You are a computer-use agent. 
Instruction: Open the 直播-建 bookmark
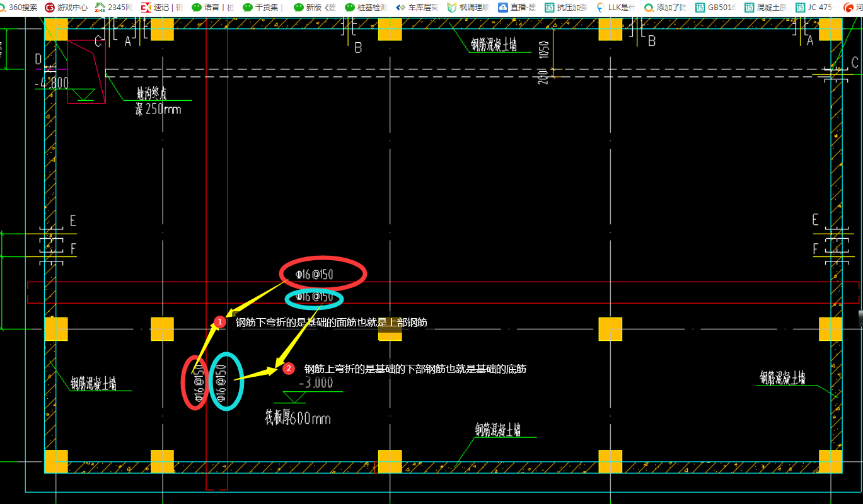click(517, 8)
